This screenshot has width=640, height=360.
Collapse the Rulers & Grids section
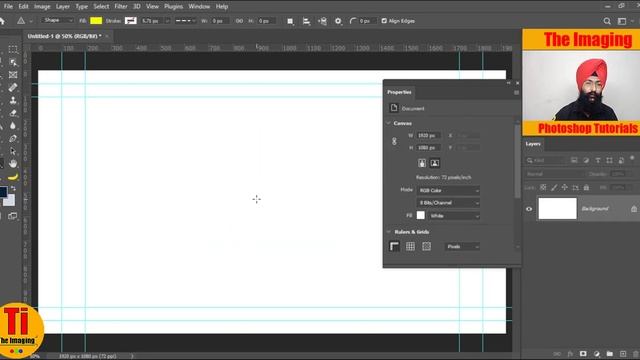tap(389, 232)
